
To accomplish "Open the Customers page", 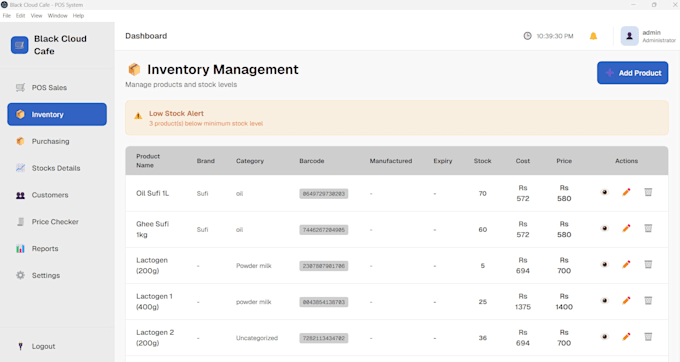I will (x=57, y=195).
